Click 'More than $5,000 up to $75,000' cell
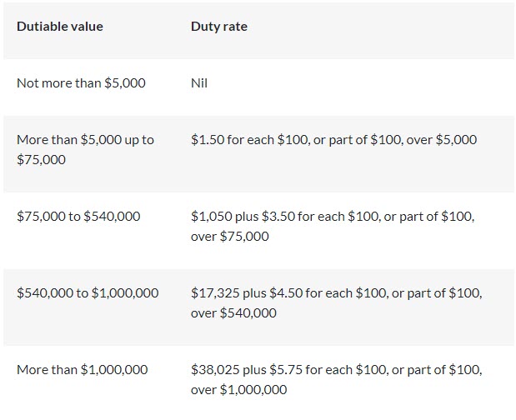The width and height of the screenshot is (516, 420). pos(85,140)
